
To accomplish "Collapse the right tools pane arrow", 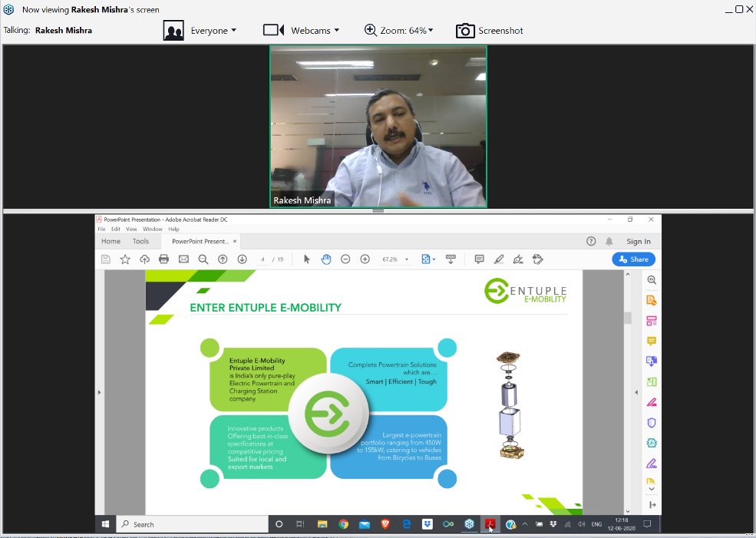I will pos(636,392).
